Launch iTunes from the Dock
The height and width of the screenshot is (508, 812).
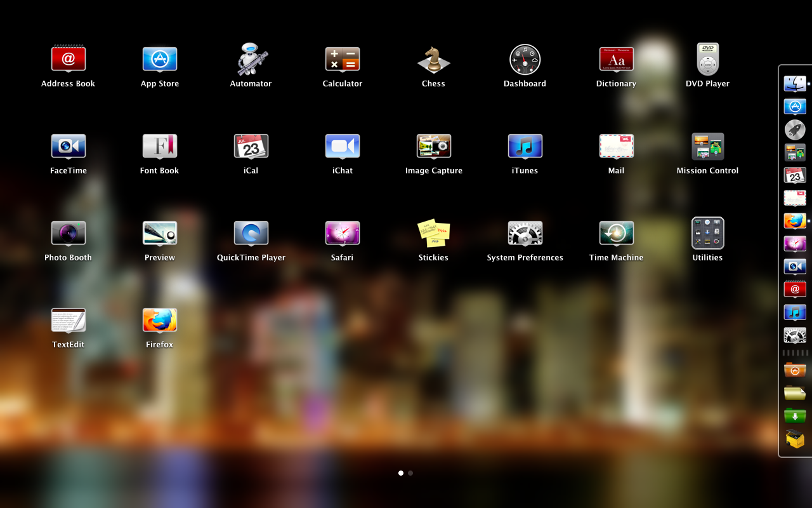795,312
